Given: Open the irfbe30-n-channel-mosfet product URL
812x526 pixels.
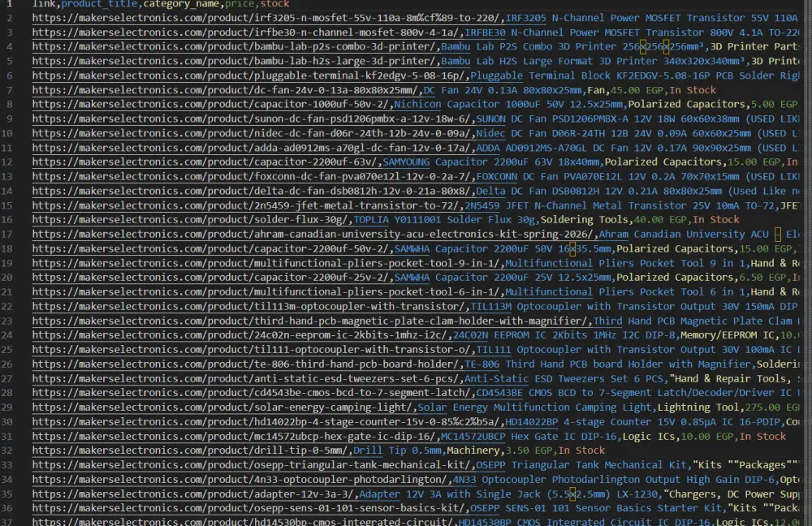Looking at the screenshot, I should pyautogui.click(x=248, y=32).
